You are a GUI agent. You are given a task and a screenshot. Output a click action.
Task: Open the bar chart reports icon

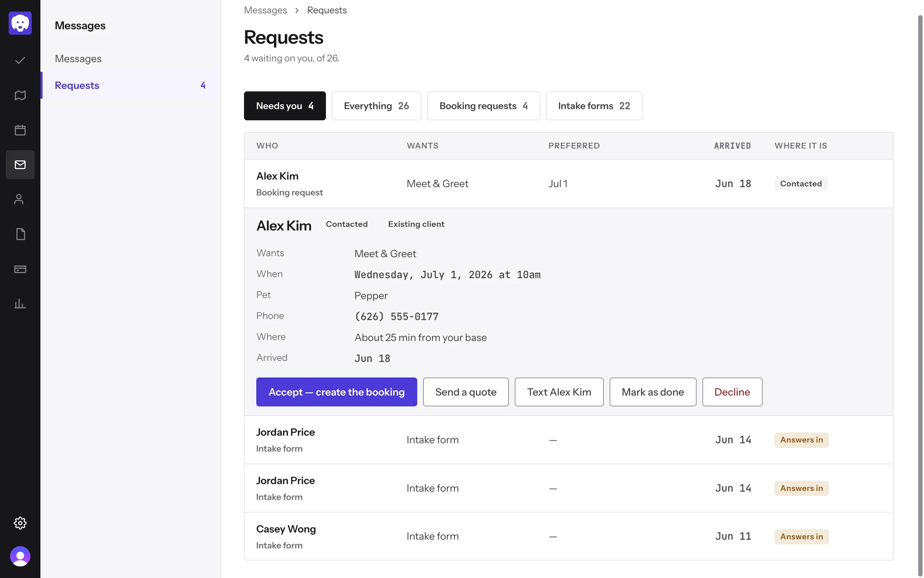(20, 304)
